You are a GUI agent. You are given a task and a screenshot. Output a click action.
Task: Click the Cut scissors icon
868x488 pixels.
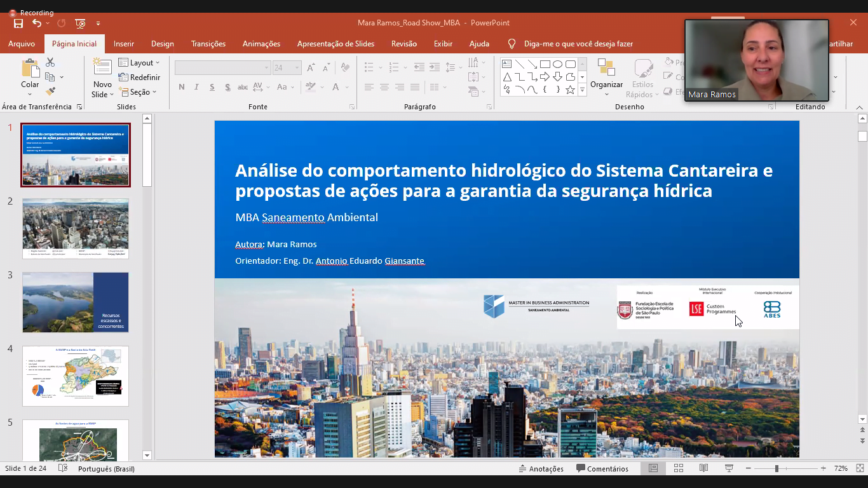(50, 62)
